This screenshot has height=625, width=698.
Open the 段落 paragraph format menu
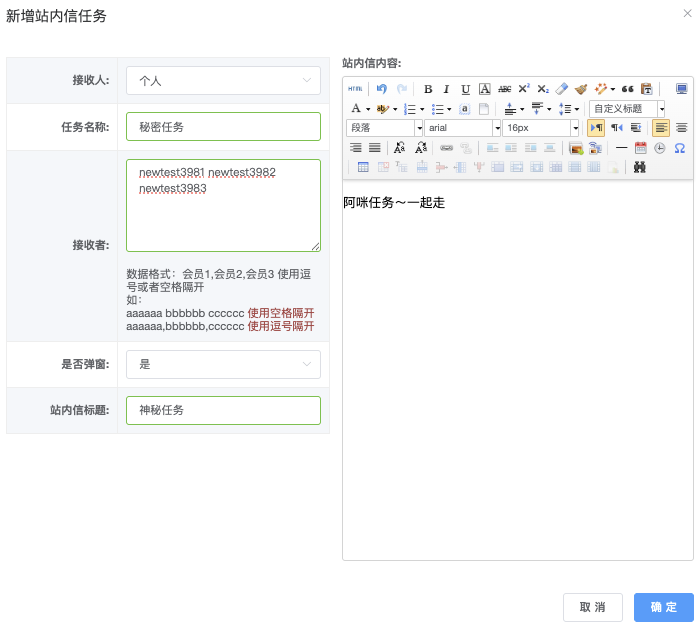(x=385, y=128)
